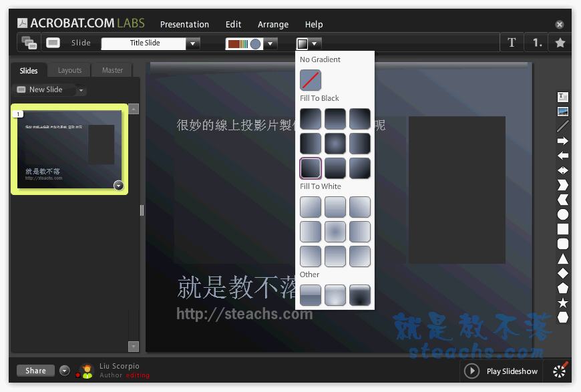Select the Slides tab

[x=29, y=70]
